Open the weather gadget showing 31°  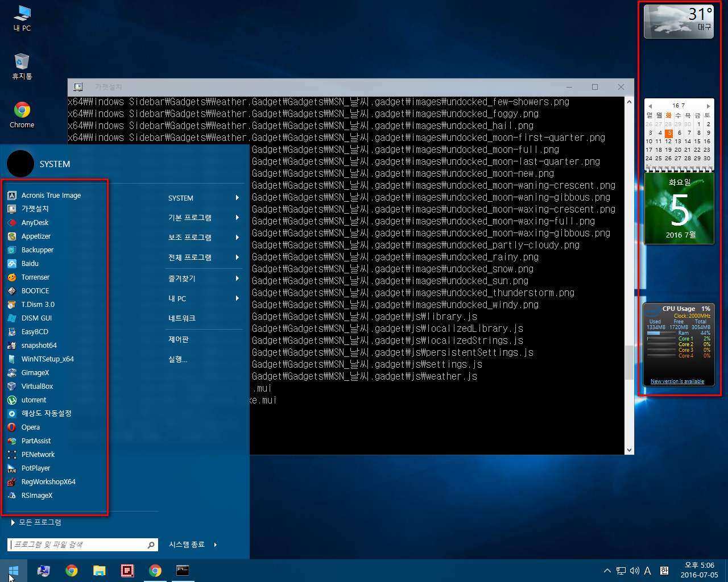point(679,22)
